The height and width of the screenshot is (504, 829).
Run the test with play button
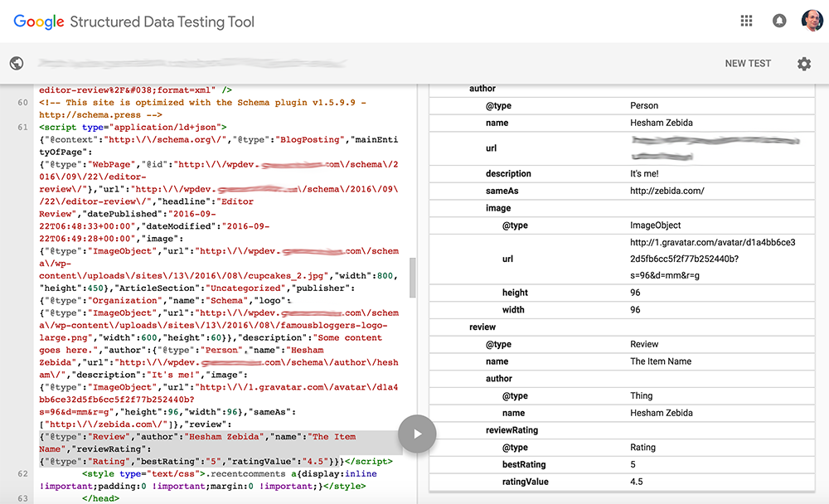pyautogui.click(x=417, y=434)
